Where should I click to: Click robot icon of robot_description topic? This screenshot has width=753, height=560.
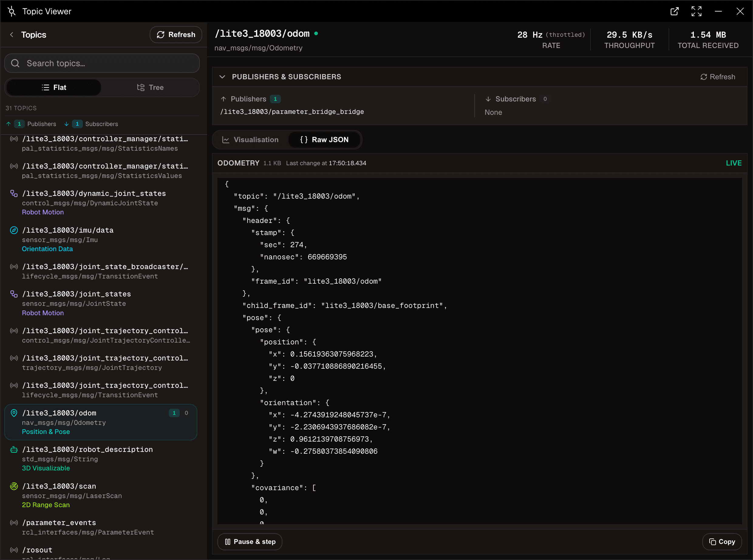click(x=14, y=450)
